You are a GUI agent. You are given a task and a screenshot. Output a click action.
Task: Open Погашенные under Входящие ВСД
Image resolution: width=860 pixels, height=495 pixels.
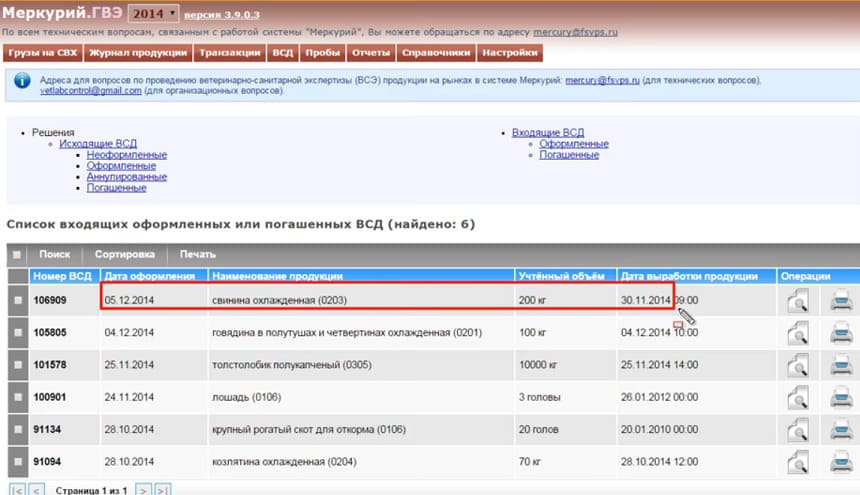tap(569, 155)
